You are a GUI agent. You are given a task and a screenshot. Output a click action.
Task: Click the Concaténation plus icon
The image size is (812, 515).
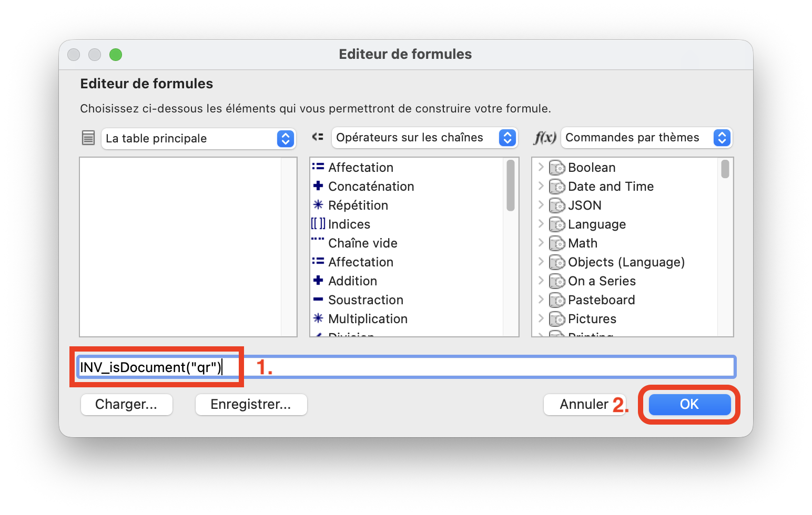(318, 186)
